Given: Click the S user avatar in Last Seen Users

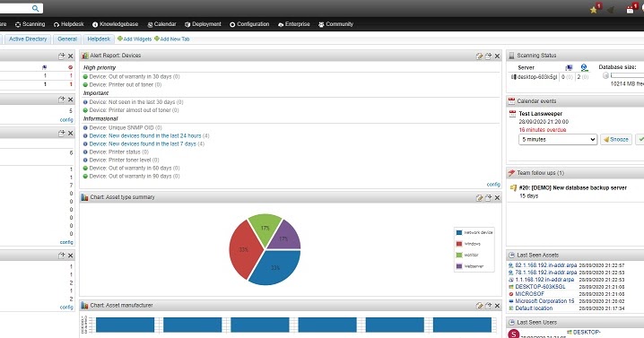Looking at the screenshot, I should click(514, 334).
